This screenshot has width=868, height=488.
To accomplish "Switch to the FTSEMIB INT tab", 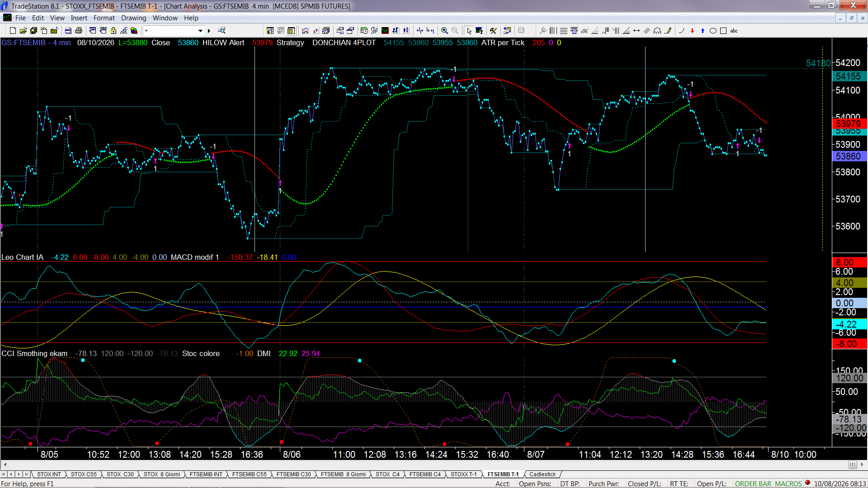I will pyautogui.click(x=206, y=474).
